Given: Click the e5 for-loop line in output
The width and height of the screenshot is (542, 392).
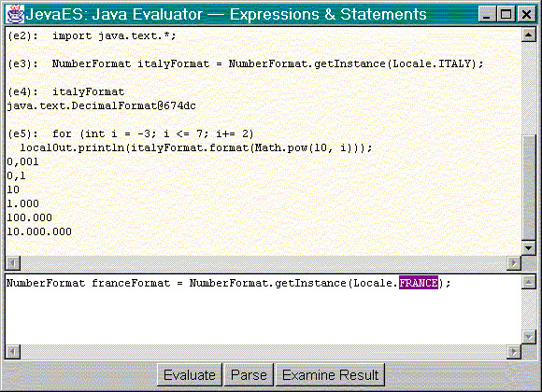Looking at the screenshot, I should pyautogui.click(x=131, y=133).
